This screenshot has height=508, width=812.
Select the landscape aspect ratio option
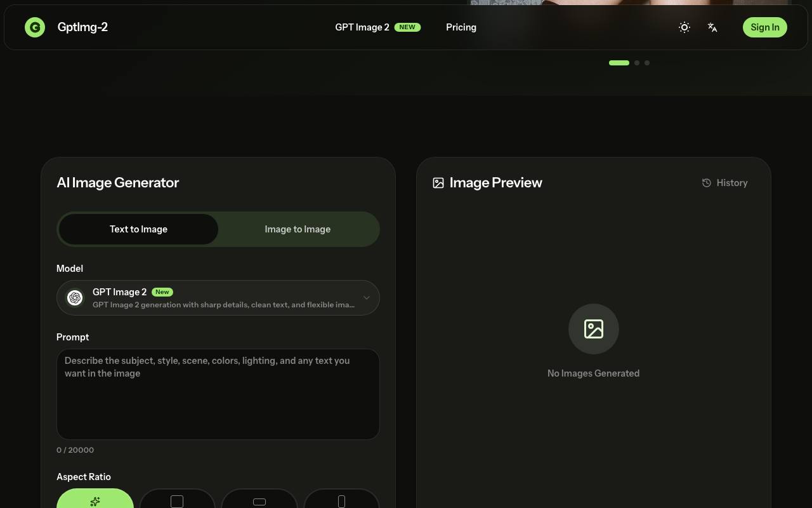(259, 500)
